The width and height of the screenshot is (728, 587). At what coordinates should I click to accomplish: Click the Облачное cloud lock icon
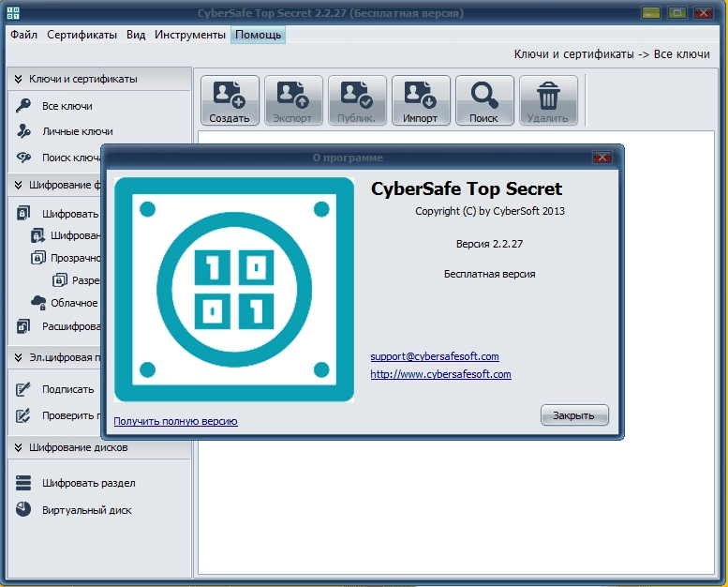click(x=38, y=303)
